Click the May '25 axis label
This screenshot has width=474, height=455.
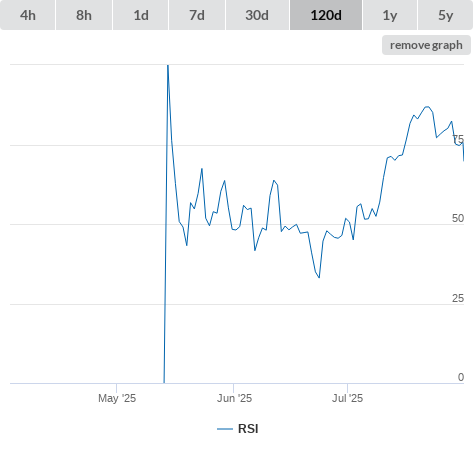(x=117, y=398)
